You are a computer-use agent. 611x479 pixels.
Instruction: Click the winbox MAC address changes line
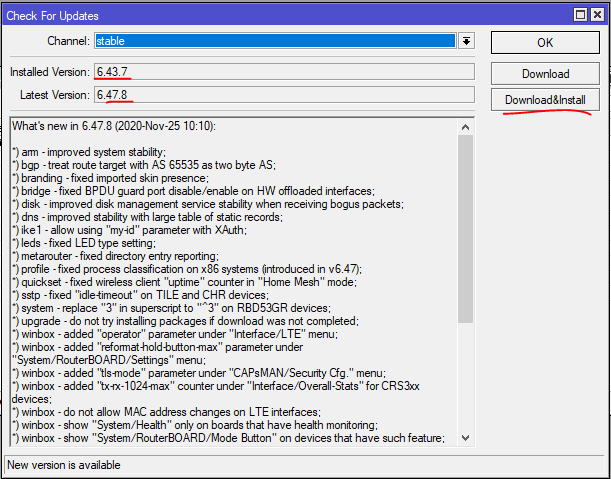pos(166,412)
